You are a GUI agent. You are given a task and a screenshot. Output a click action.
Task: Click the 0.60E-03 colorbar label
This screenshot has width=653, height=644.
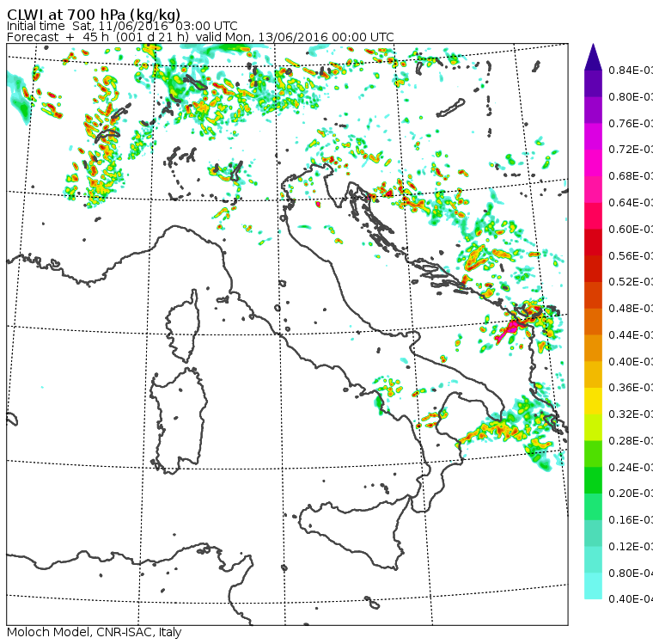631,230
